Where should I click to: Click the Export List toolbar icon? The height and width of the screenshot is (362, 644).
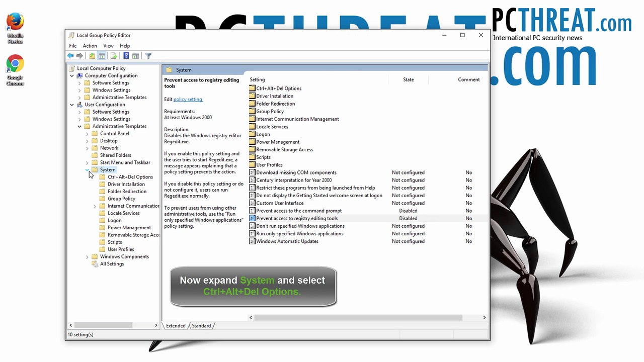coord(114,56)
